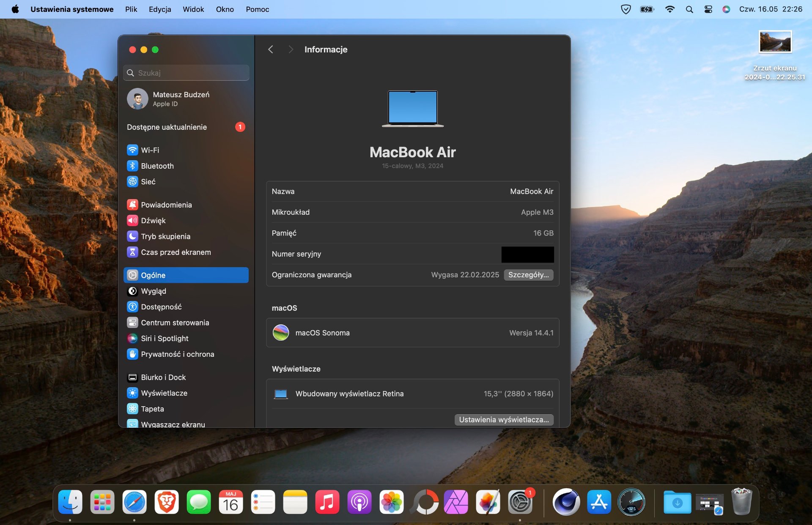Go forward with the right chevron
Viewport: 812px width, 525px height.
point(291,49)
